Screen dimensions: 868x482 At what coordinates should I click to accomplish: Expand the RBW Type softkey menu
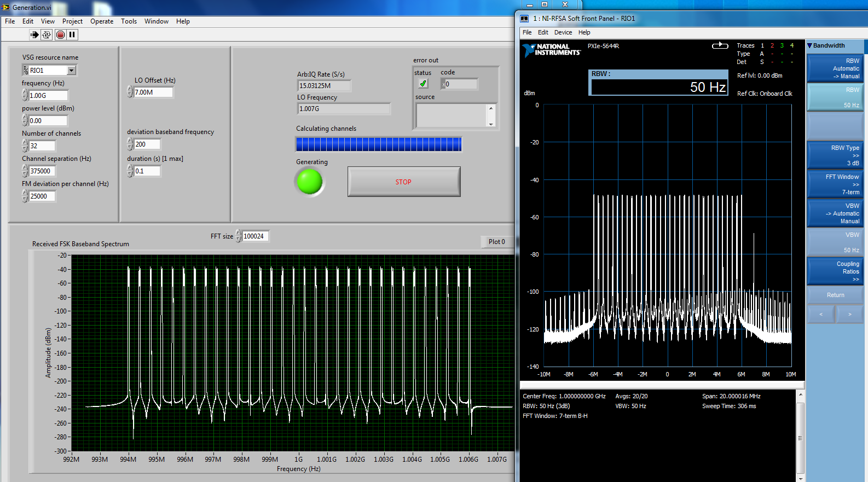coord(835,155)
